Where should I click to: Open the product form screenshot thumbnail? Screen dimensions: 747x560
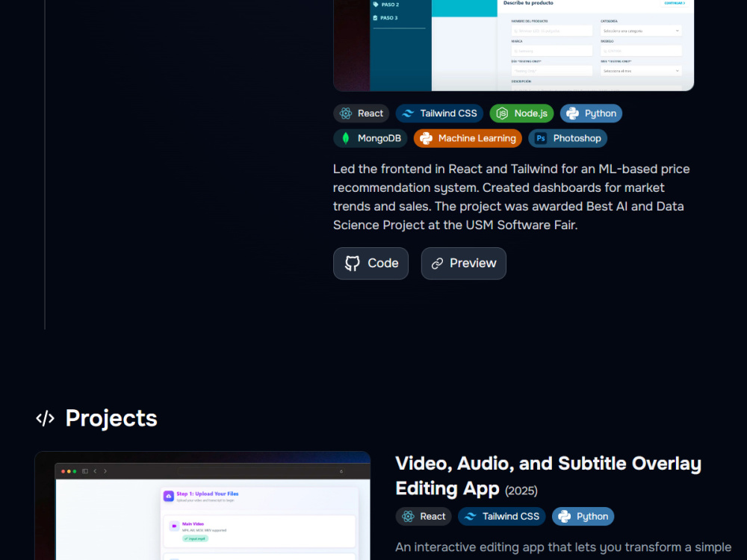[514, 46]
